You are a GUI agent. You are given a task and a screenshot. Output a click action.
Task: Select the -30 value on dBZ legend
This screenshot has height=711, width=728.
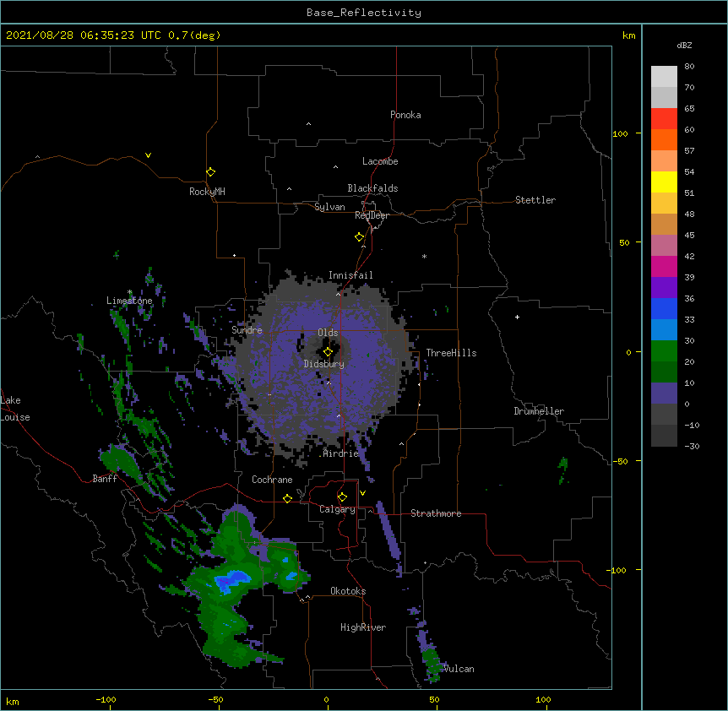[692, 446]
